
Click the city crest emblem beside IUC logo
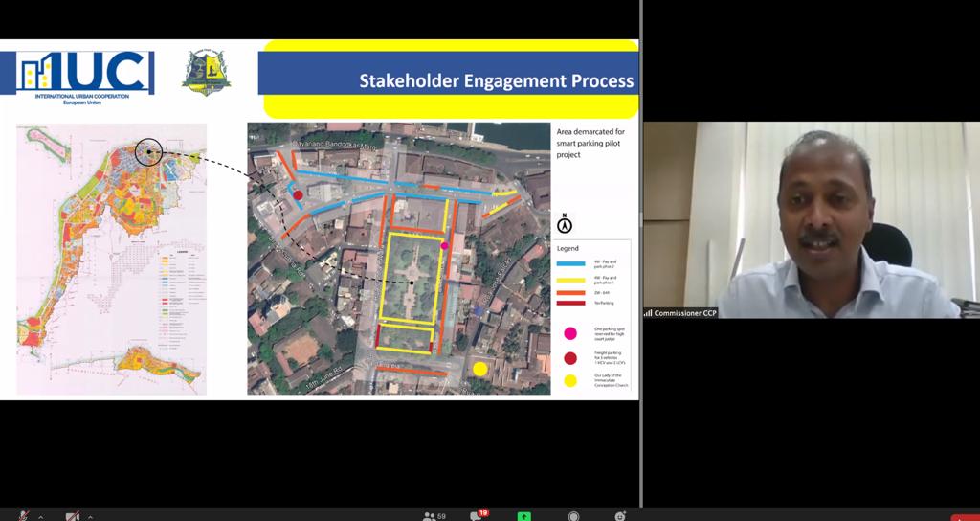(206, 72)
